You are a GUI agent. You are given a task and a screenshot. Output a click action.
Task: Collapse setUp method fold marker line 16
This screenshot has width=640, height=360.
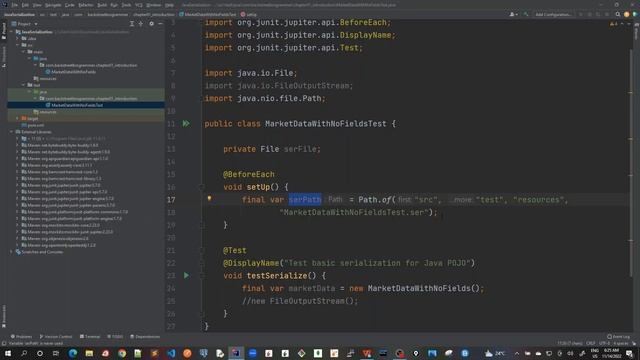[x=202, y=187]
